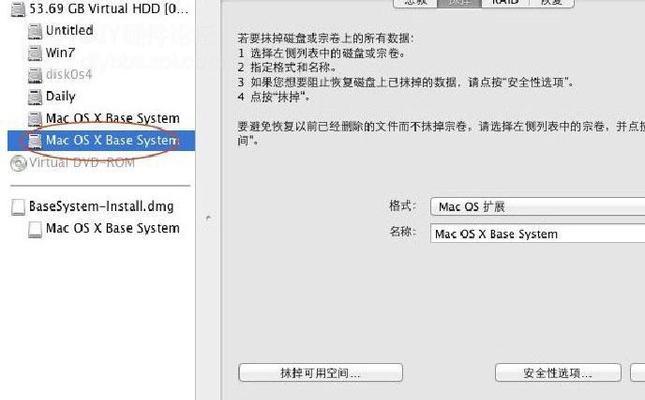Select the BaseSystem-Install.dmg disk image icon
Screen dimensions: 645x400
click(x=18, y=207)
